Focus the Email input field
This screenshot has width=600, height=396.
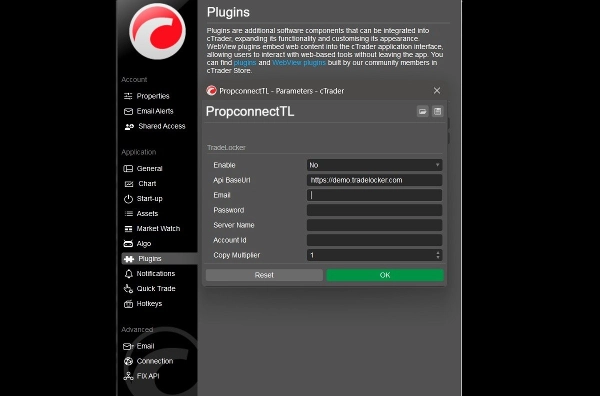point(374,195)
